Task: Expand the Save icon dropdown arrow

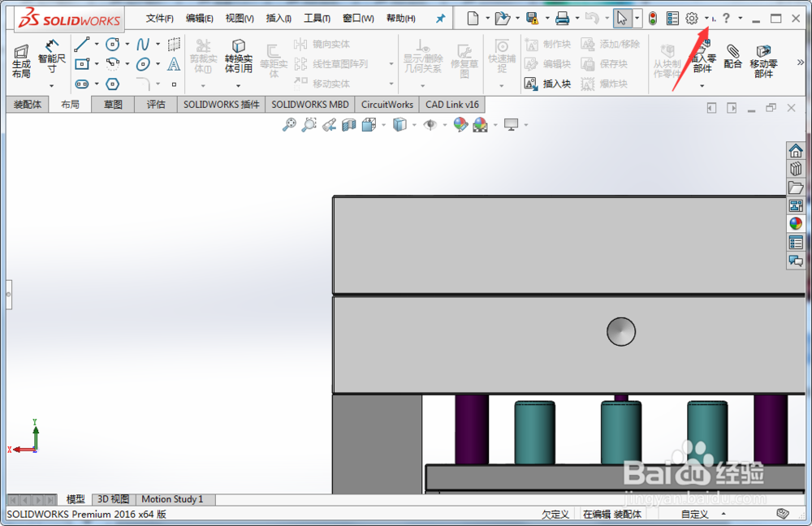Action: click(x=546, y=19)
